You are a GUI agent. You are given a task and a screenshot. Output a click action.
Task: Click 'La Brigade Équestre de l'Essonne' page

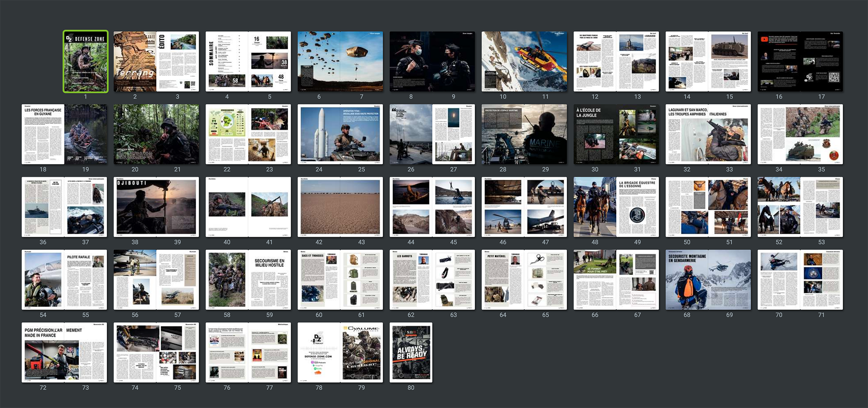[x=637, y=207]
